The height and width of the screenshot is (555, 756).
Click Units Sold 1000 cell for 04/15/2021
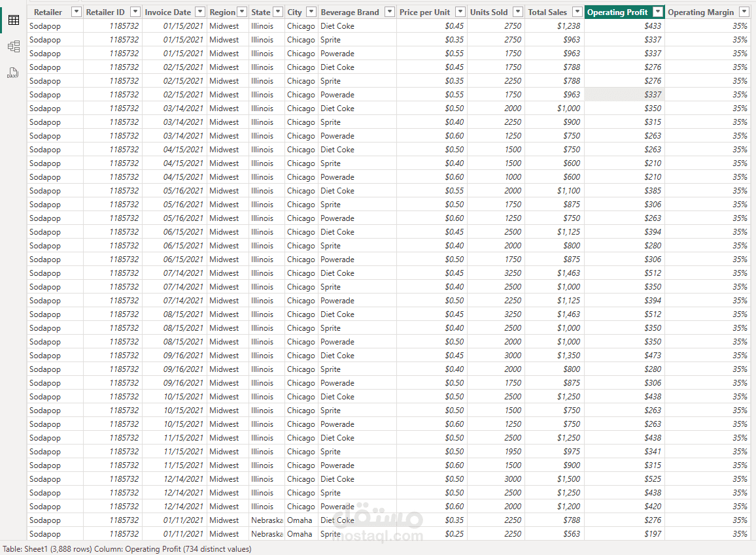[496, 177]
